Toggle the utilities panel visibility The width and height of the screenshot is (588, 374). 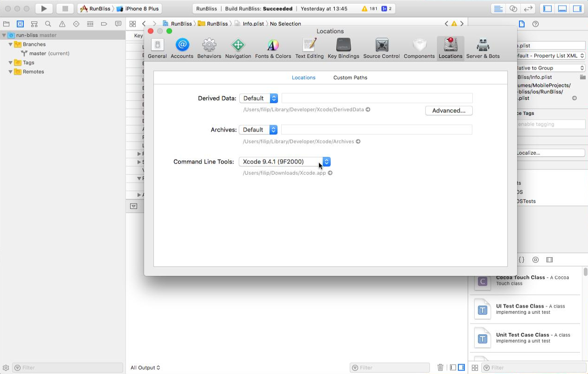577,8
